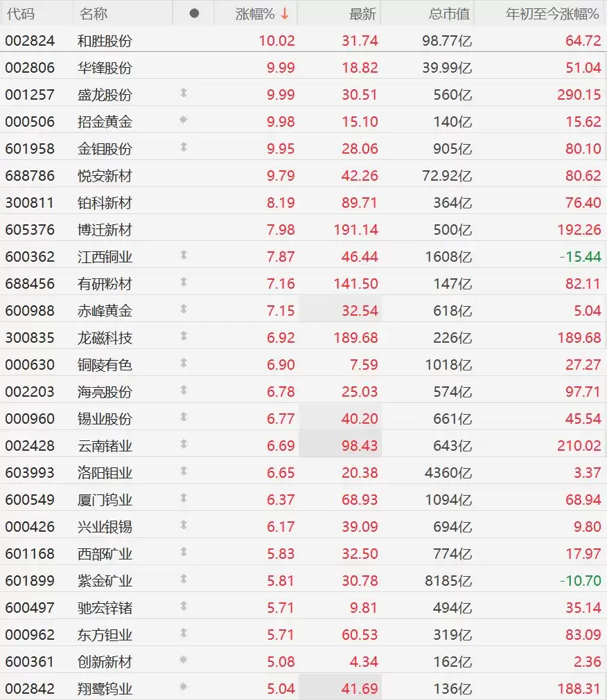
Task: Click stock code 300811
Action: click(30, 203)
